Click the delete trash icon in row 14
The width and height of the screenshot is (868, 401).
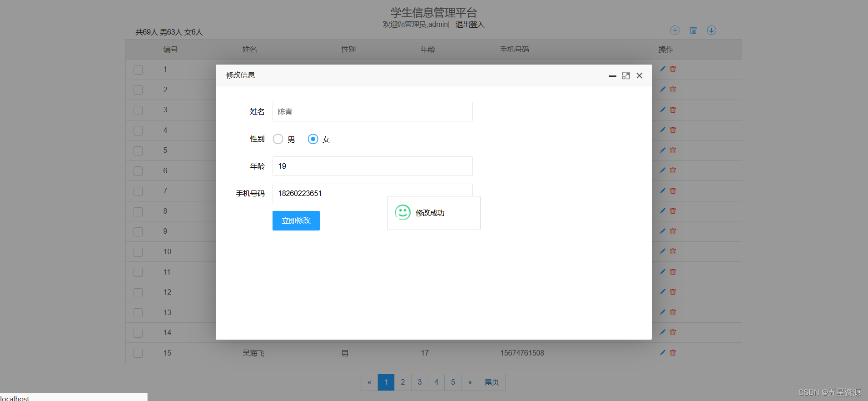click(673, 332)
